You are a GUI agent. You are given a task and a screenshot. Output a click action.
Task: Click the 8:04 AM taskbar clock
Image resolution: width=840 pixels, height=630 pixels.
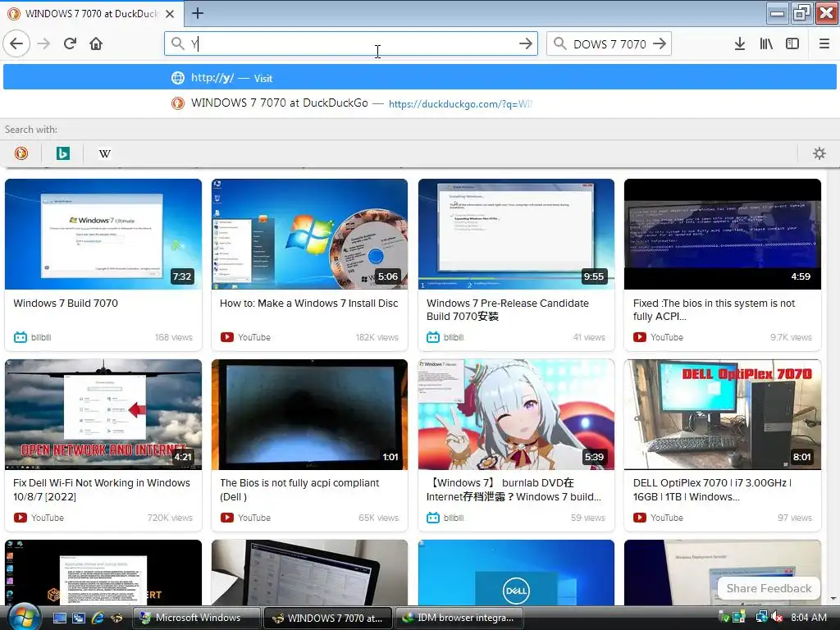click(809, 617)
